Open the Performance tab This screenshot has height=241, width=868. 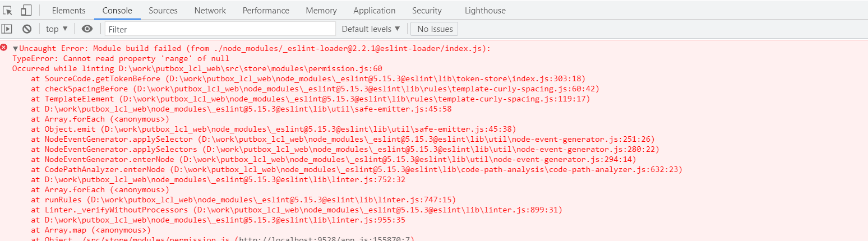266,10
